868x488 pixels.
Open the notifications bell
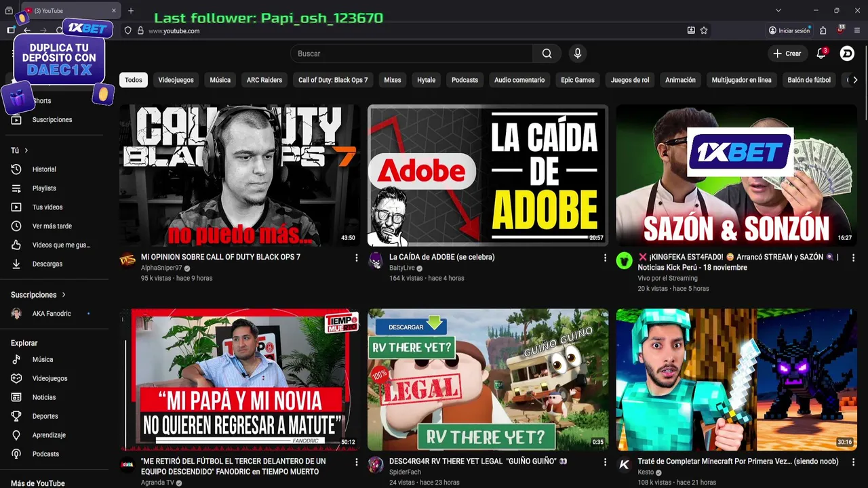click(x=821, y=54)
